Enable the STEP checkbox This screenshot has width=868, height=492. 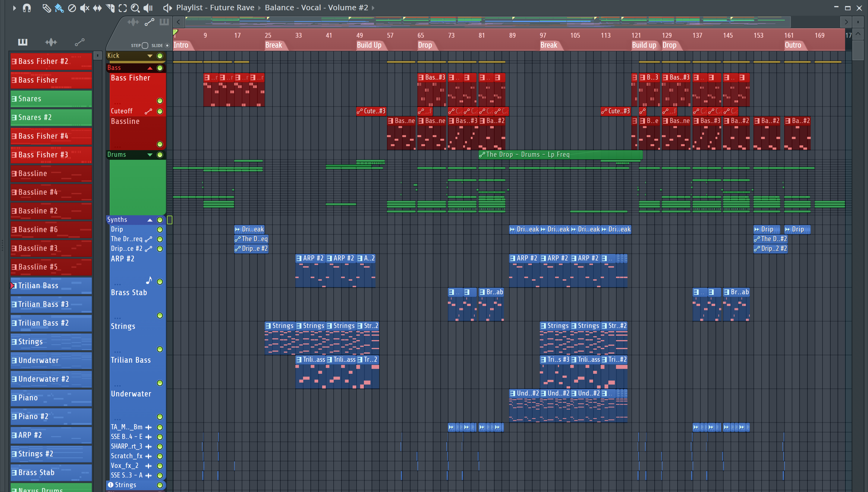(x=145, y=45)
